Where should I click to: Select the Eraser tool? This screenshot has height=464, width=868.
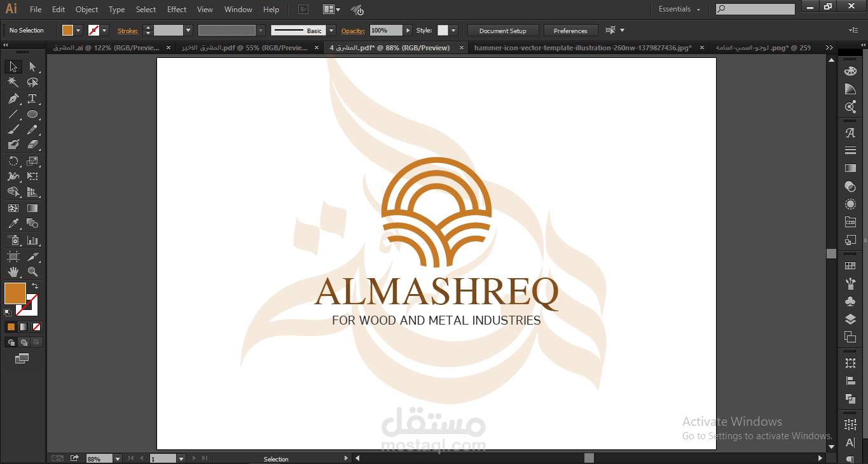(x=32, y=145)
